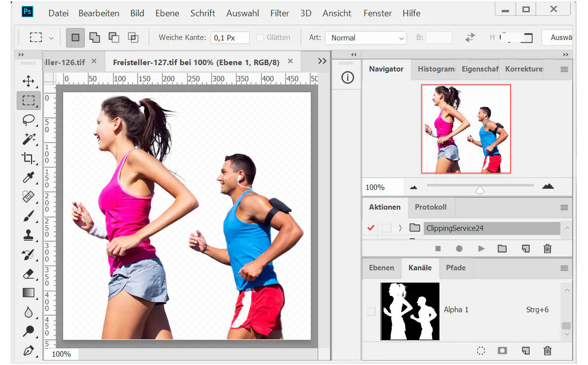The image size is (588, 365).
Task: Open the Filter menu
Action: [x=280, y=13]
